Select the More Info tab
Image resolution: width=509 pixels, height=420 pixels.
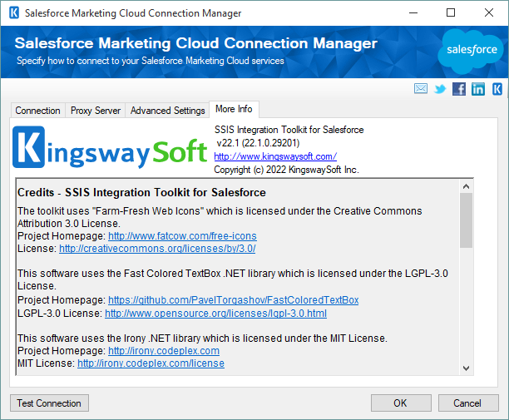point(234,109)
